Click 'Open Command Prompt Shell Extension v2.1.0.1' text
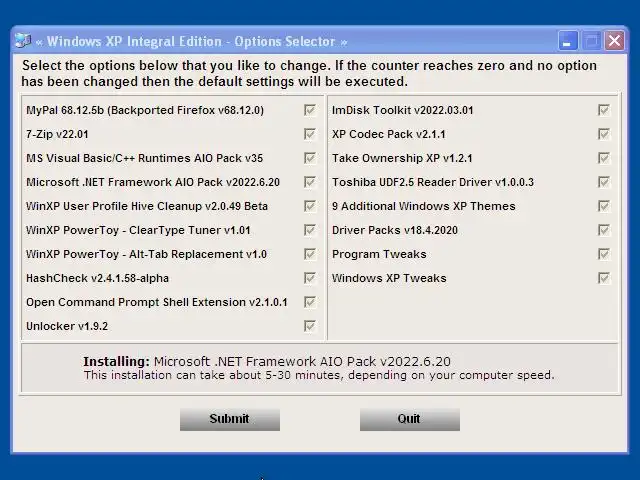Image resolution: width=640 pixels, height=480 pixels. (157, 302)
